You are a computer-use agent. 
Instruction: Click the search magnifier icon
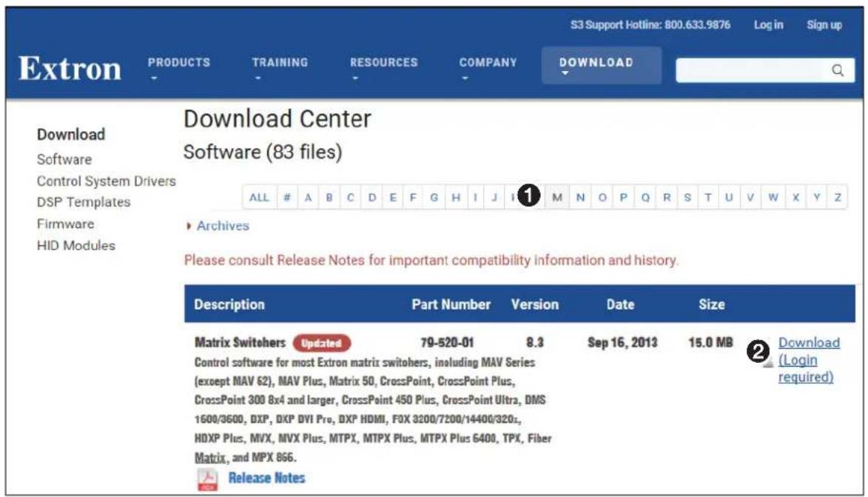[x=838, y=70]
